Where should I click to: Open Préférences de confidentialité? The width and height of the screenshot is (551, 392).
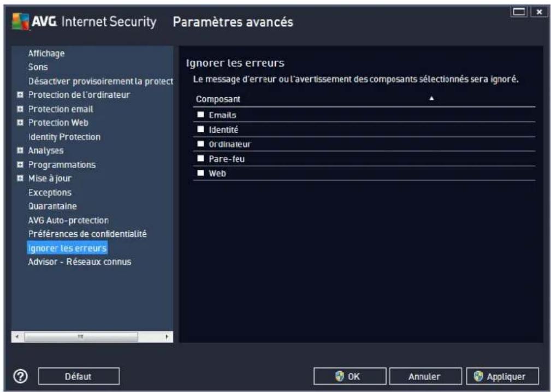87,234
